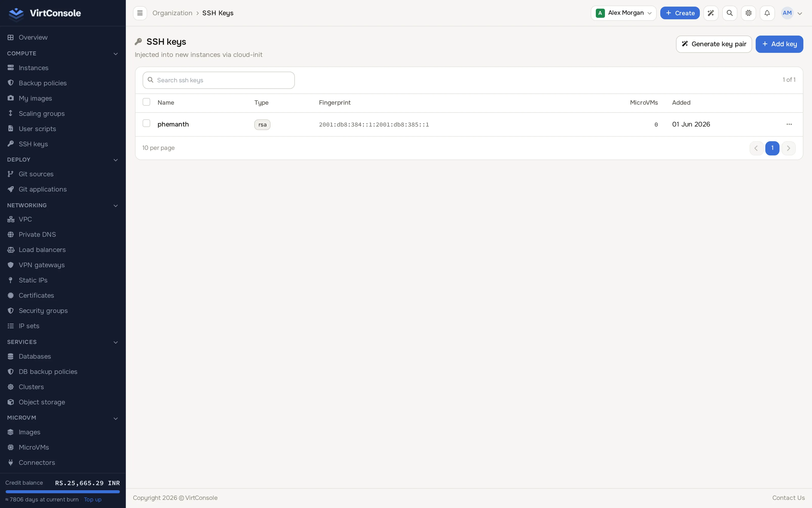Click the Top up link
The width and height of the screenshot is (812, 508).
click(93, 499)
